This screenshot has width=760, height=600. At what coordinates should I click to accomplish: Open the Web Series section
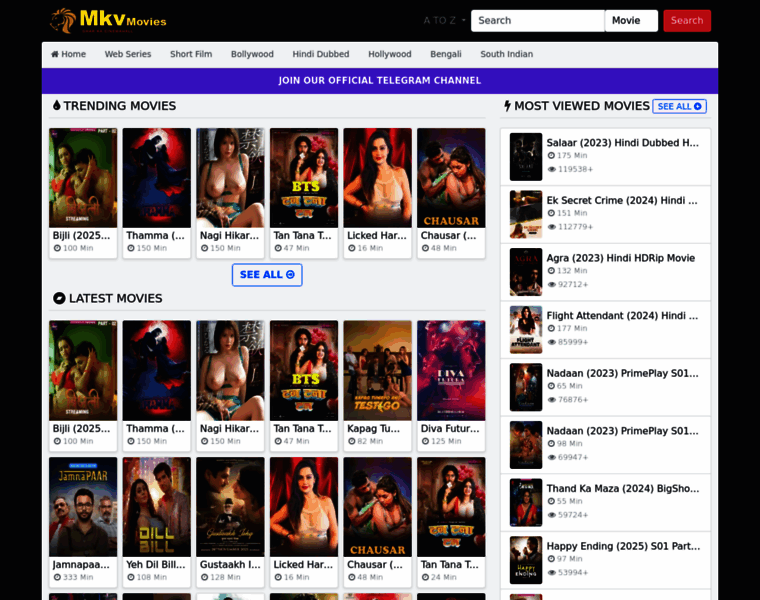pyautogui.click(x=128, y=54)
